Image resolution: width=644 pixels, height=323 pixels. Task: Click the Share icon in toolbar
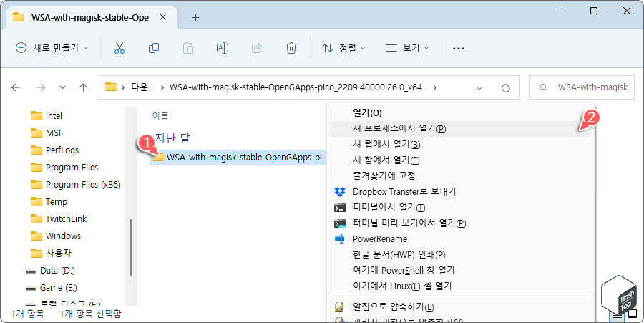coord(257,48)
